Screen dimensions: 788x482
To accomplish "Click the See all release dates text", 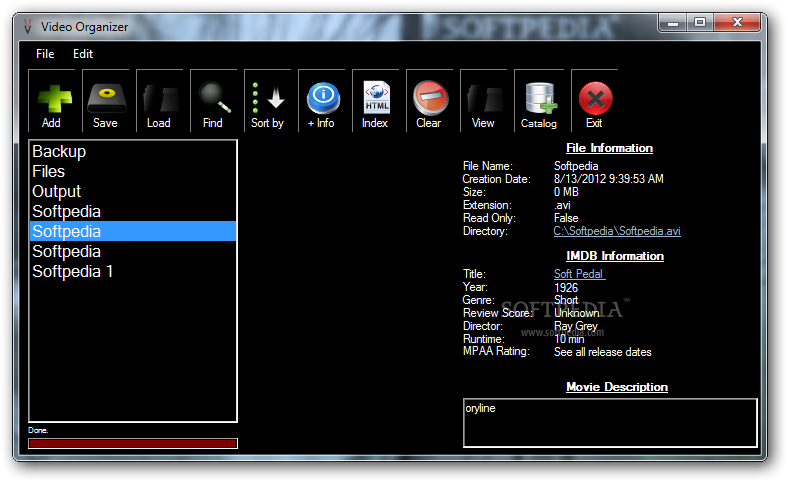I will [603, 352].
